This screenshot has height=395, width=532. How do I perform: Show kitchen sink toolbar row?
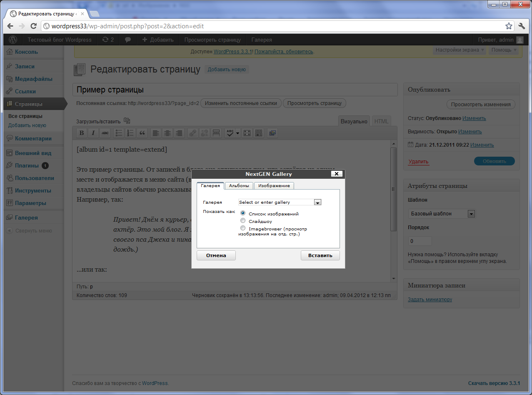[x=259, y=133]
